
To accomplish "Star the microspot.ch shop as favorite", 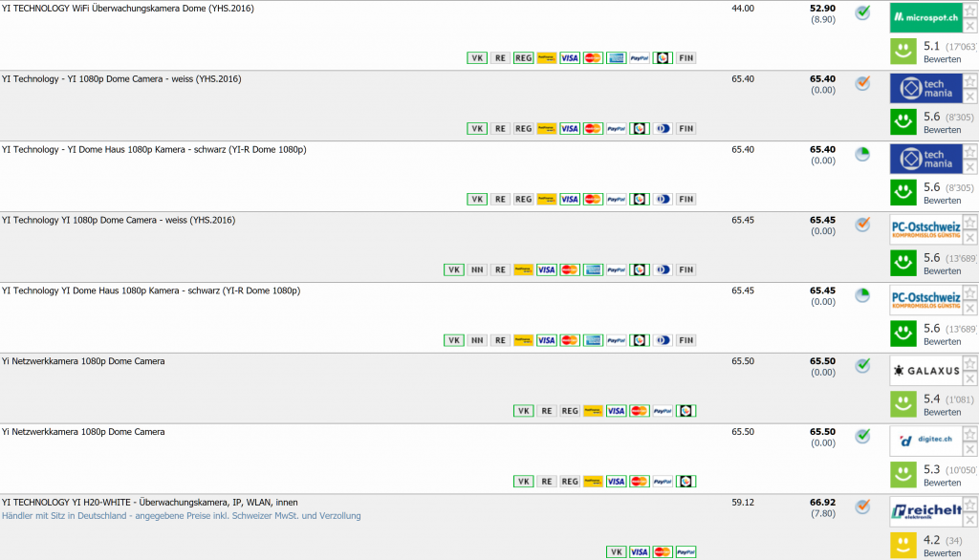I will click(x=970, y=11).
